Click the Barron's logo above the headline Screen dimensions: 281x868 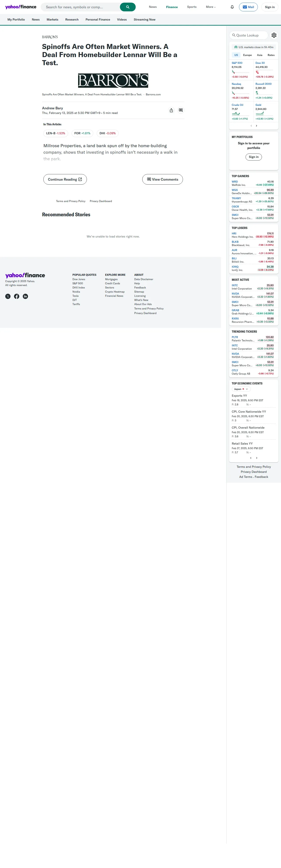coord(50,37)
